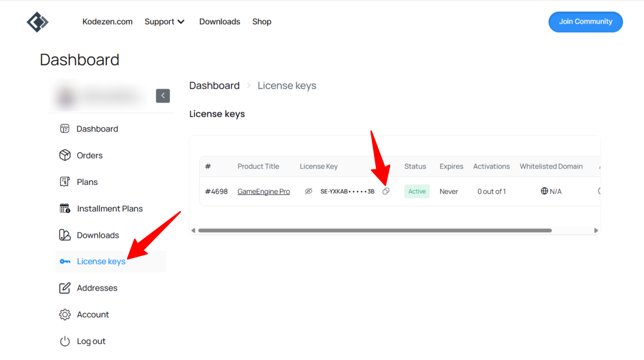The height and width of the screenshot is (360, 644).
Task: Click the Activations column header
Action: pyautogui.click(x=491, y=166)
